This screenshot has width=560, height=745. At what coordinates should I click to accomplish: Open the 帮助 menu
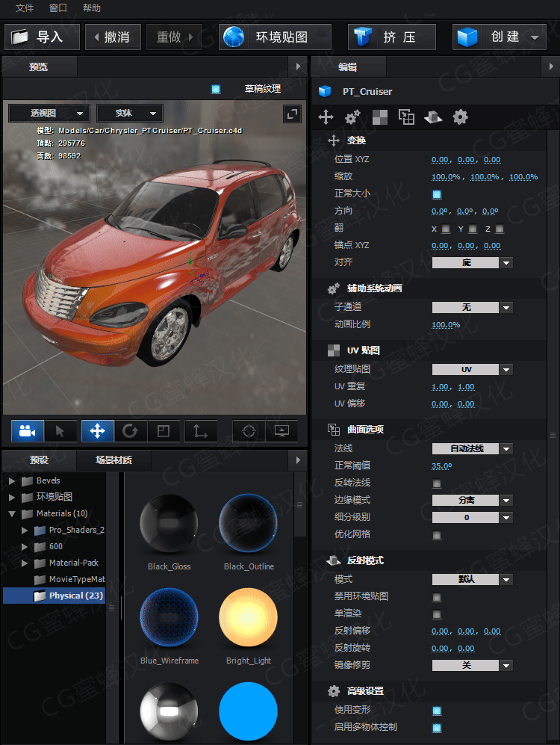tap(92, 7)
